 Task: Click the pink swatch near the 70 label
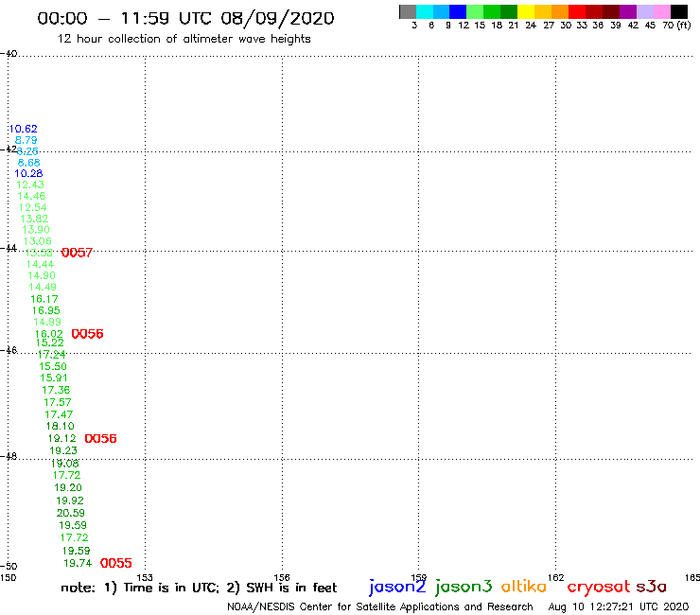[661, 11]
